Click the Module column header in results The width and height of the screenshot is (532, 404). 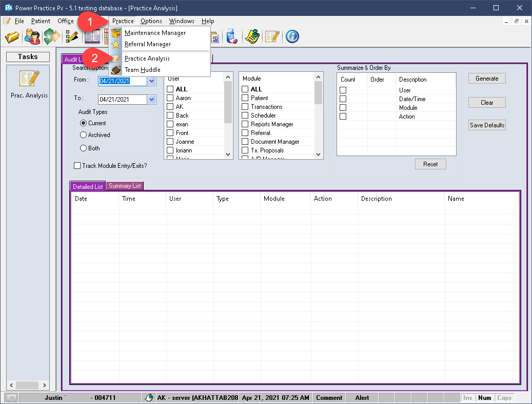pyautogui.click(x=285, y=199)
